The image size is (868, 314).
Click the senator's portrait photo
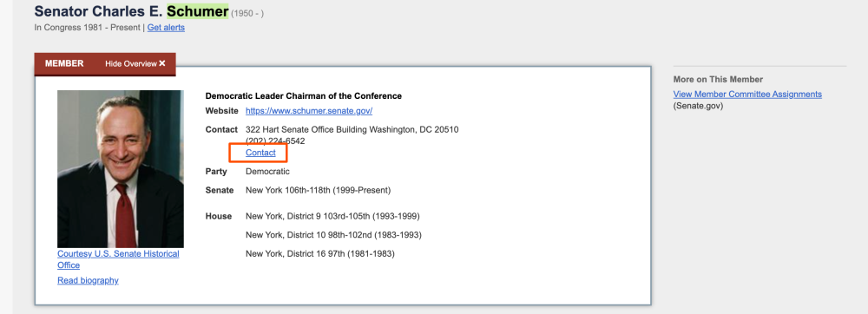coord(121,168)
